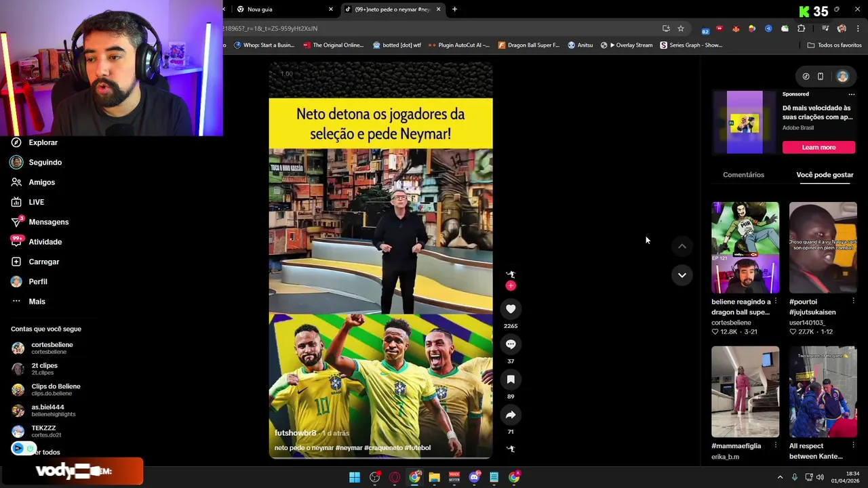The width and height of the screenshot is (868, 488).
Task: Bookmark this page with star icon
Action: coord(681,28)
